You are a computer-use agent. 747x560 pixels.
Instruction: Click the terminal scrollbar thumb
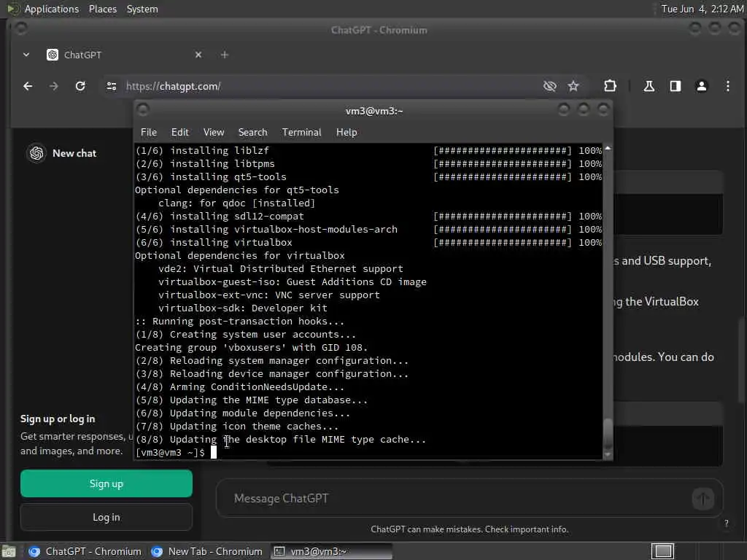pyautogui.click(x=608, y=433)
